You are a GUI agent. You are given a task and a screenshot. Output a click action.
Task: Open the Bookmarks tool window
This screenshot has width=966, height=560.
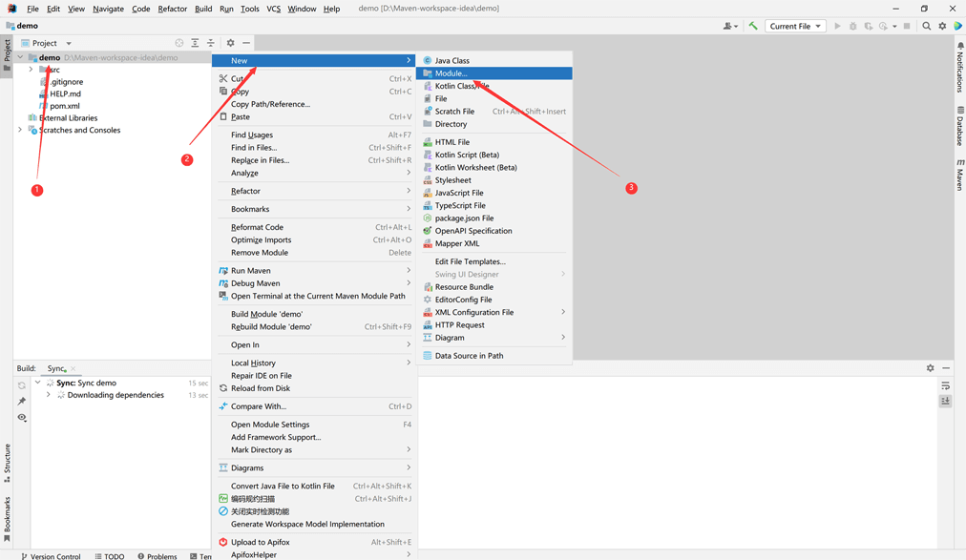tap(7, 519)
